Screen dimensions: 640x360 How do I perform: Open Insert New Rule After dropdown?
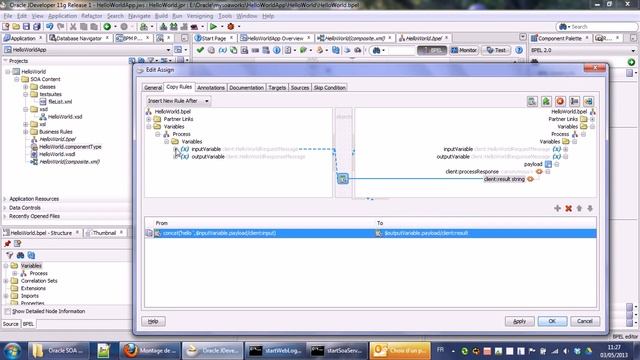[x=178, y=101]
